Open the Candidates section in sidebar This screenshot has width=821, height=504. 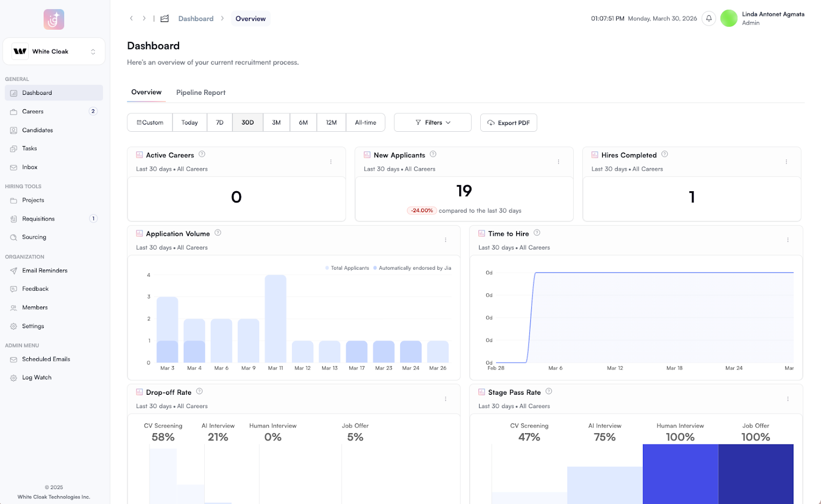click(x=37, y=130)
